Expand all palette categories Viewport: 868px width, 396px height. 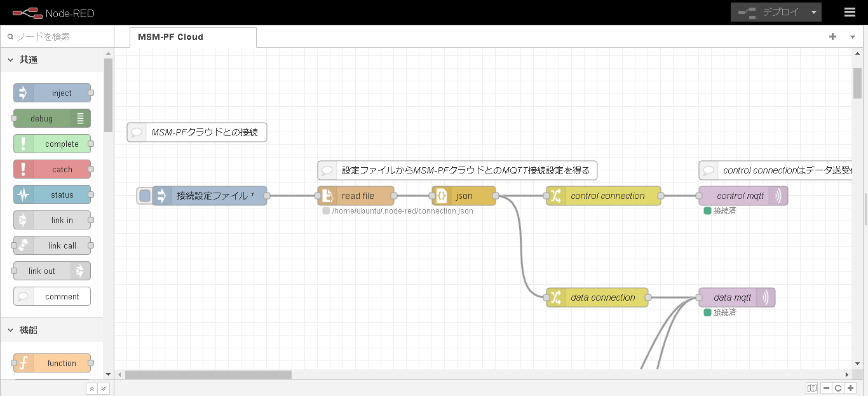point(104,388)
